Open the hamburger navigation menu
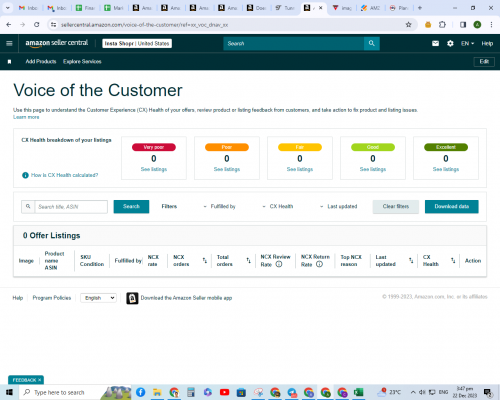The height and width of the screenshot is (400, 500). click(x=9, y=43)
